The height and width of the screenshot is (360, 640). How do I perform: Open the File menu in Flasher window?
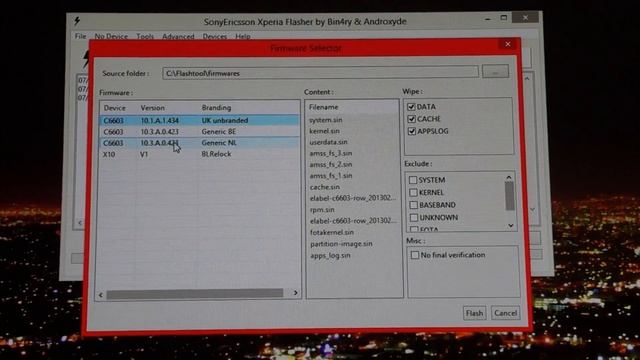tap(80, 36)
